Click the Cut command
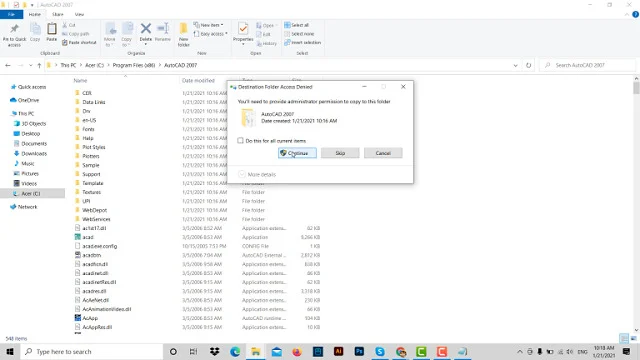This screenshot has width=640, height=360. click(x=69, y=25)
